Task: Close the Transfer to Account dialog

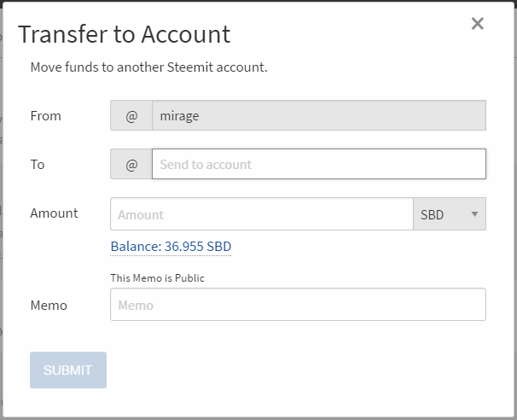Action: tap(478, 24)
